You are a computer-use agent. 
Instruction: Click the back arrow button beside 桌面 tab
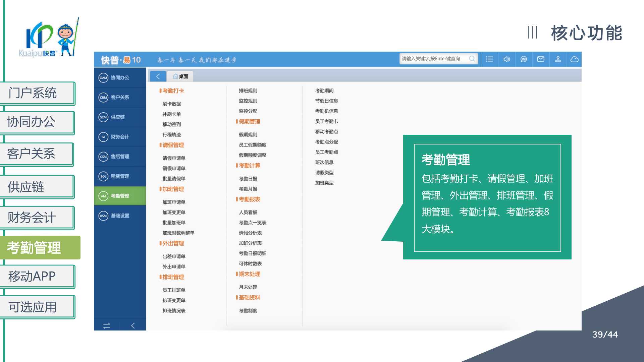click(158, 76)
